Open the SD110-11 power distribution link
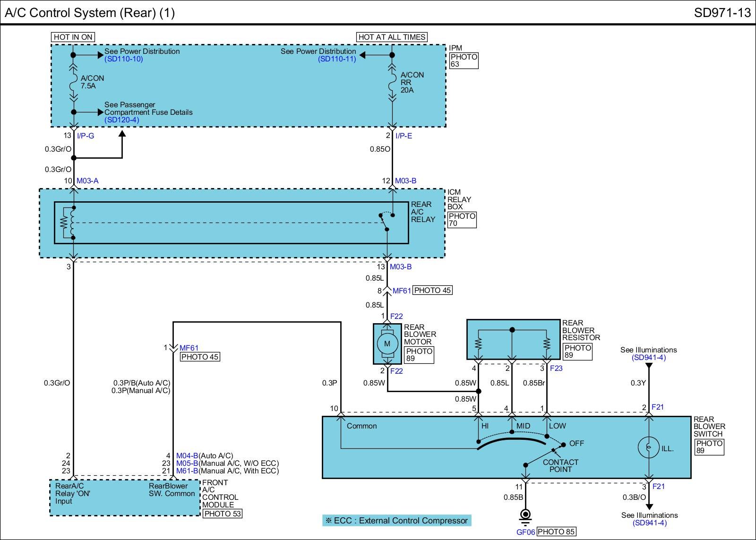756x540 pixels. click(x=337, y=59)
